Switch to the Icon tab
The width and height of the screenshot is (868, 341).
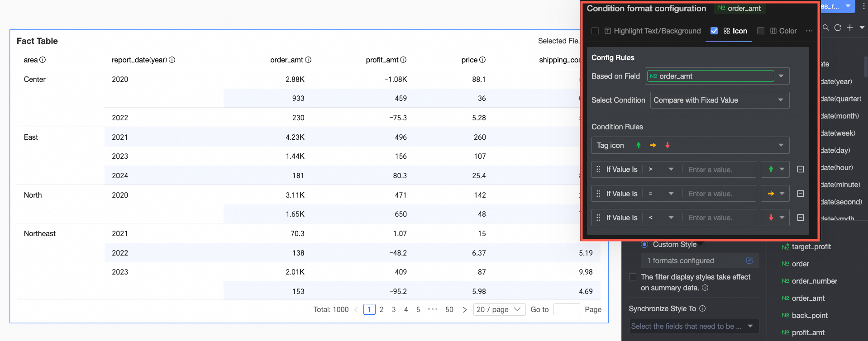click(x=735, y=31)
